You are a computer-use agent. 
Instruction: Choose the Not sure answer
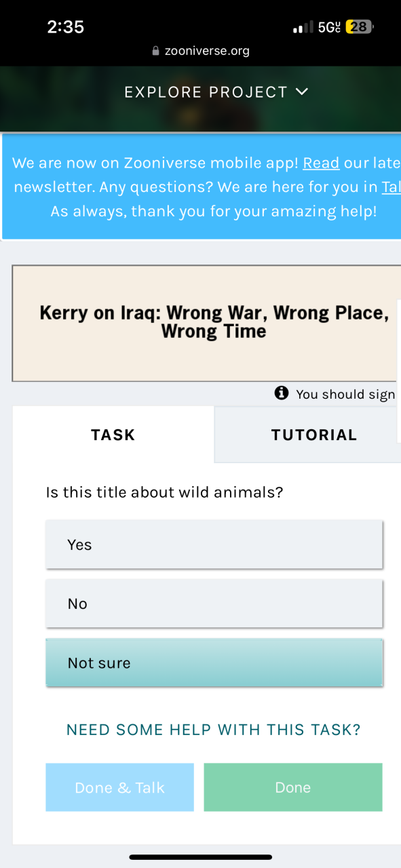214,663
